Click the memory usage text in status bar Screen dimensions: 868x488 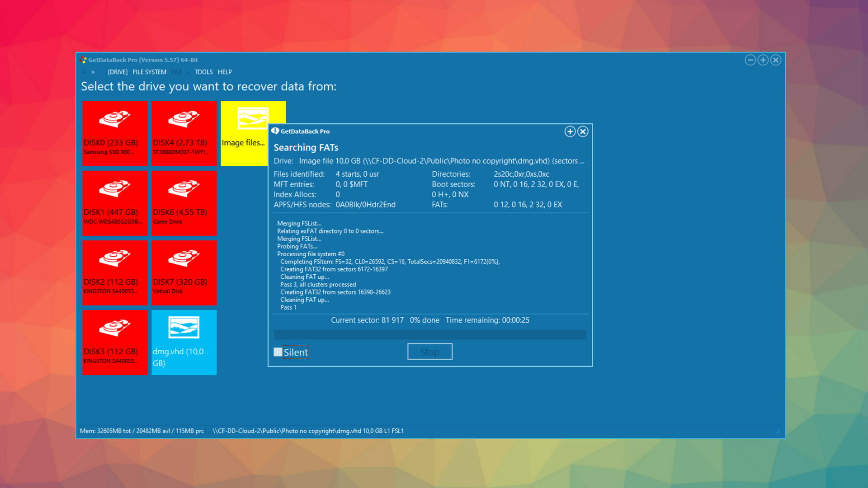point(142,431)
